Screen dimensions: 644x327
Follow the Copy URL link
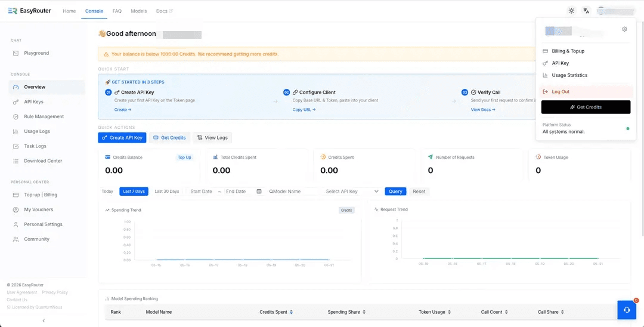pos(304,110)
